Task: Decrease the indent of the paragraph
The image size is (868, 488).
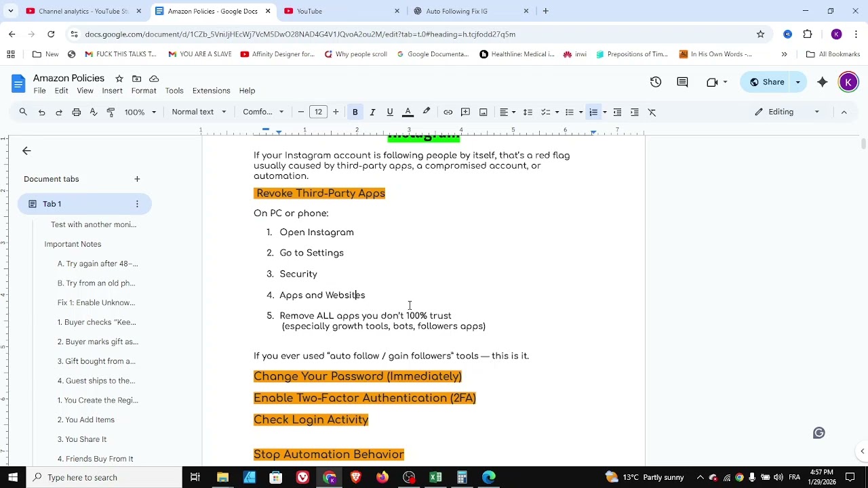Action: coord(617,112)
